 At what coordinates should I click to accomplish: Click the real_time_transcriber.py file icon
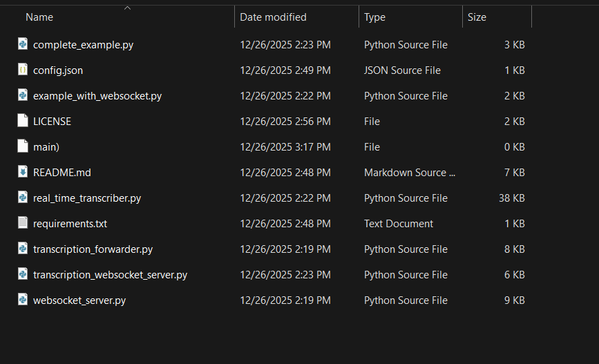pyautogui.click(x=23, y=198)
